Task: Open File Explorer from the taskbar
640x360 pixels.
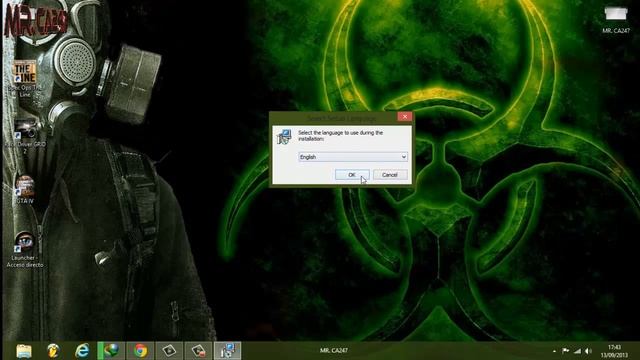Action: click(24, 351)
